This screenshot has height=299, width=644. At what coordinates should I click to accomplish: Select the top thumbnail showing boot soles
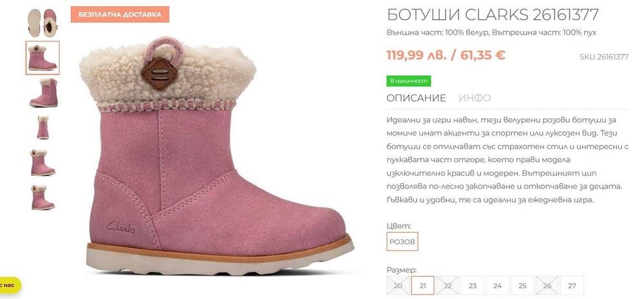(43, 23)
